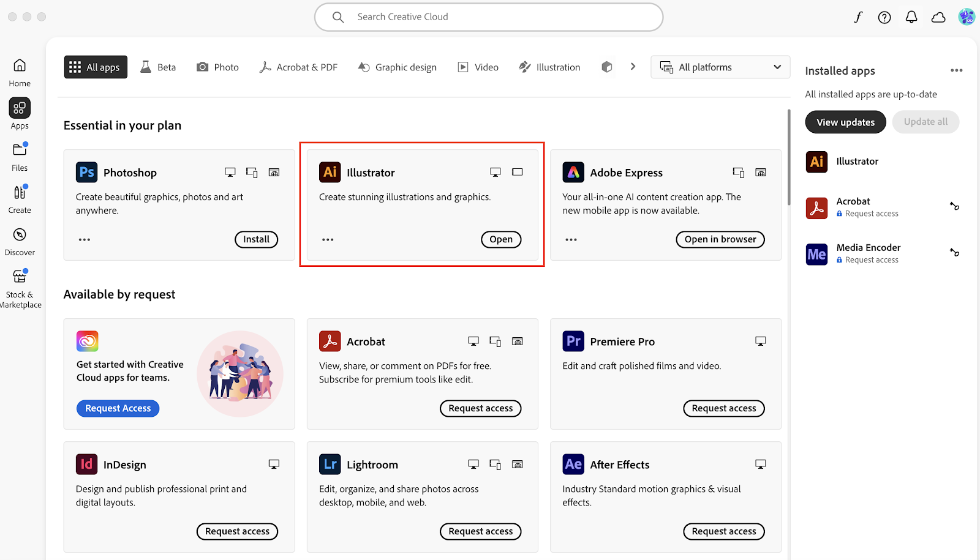Viewport: 980px width, 560px height.
Task: Open the All platforms dropdown
Action: click(x=720, y=67)
